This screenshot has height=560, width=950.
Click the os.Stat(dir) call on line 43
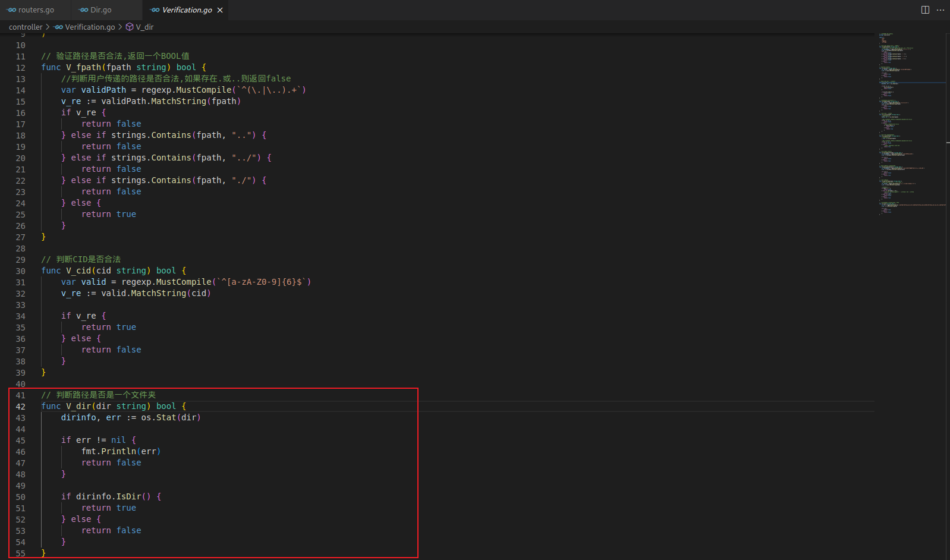pos(171,417)
